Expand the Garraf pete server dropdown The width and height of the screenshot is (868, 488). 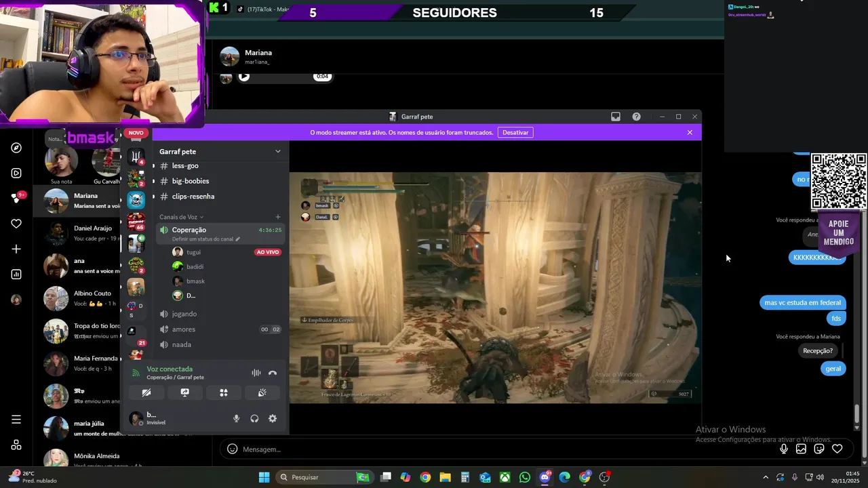coord(277,151)
